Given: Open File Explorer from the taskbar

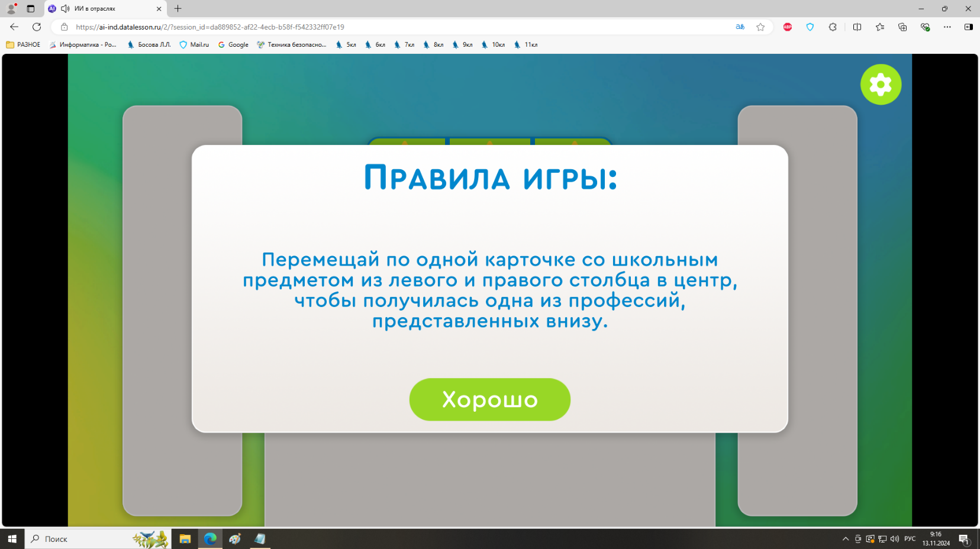Looking at the screenshot, I should (185, 539).
